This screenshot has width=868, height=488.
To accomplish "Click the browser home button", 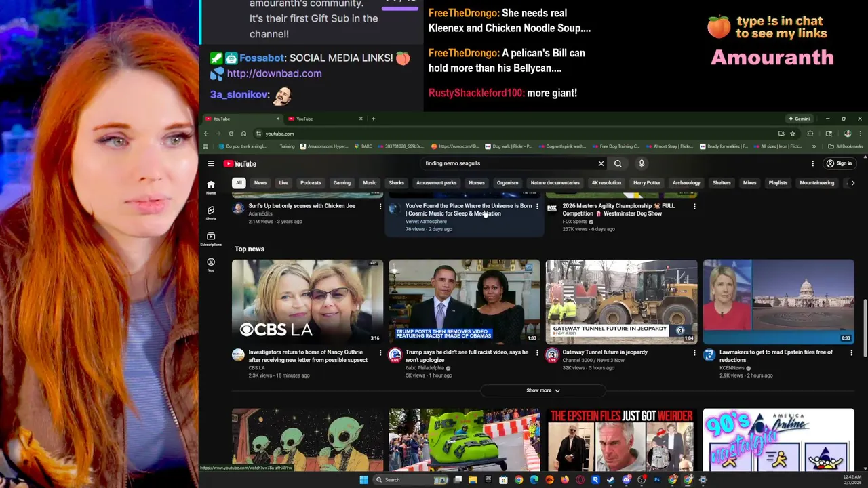I will [243, 134].
